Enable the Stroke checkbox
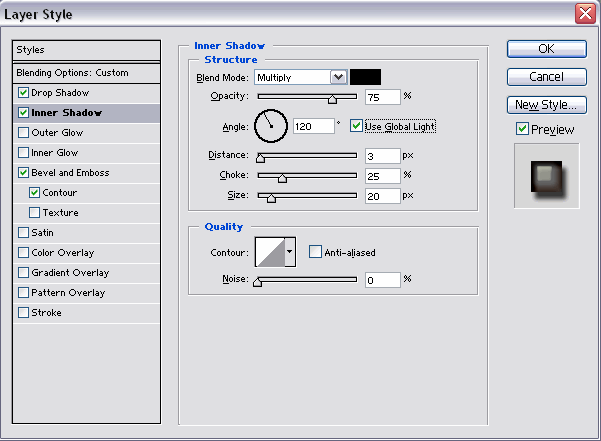Viewport: 601px width, 441px height. click(23, 313)
